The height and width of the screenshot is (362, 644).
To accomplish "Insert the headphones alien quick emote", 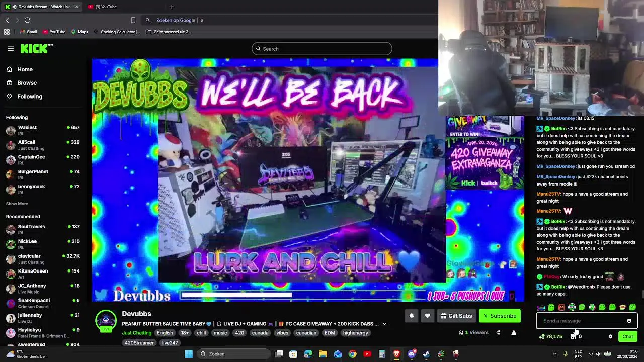I will point(572,307).
